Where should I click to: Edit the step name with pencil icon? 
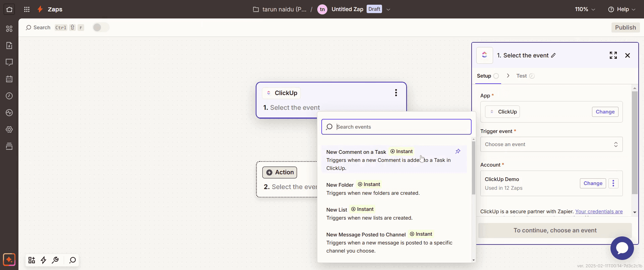(553, 55)
